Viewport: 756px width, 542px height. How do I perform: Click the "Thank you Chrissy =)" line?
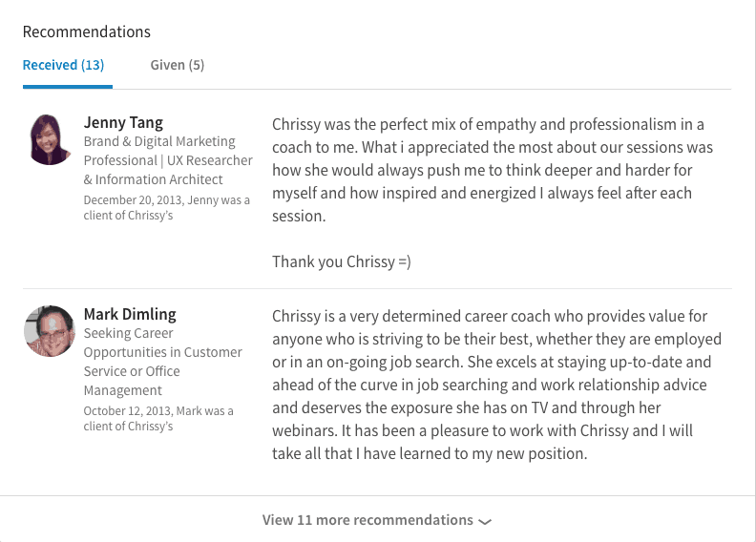click(x=341, y=261)
